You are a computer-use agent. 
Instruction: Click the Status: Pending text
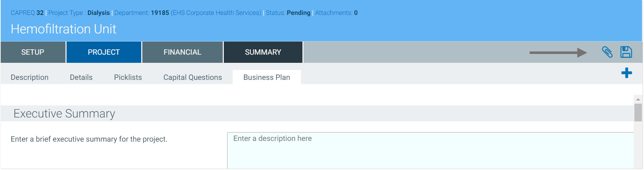pyautogui.click(x=288, y=13)
